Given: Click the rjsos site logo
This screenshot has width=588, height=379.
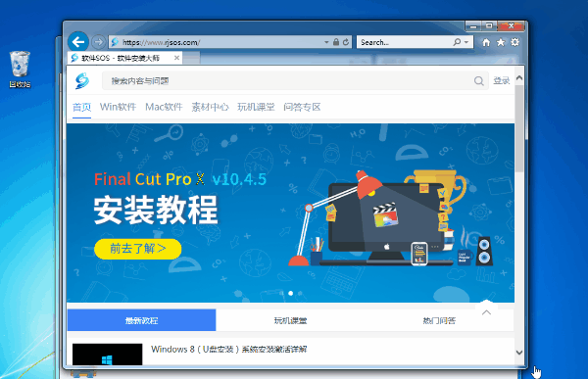Looking at the screenshot, I should (x=82, y=81).
